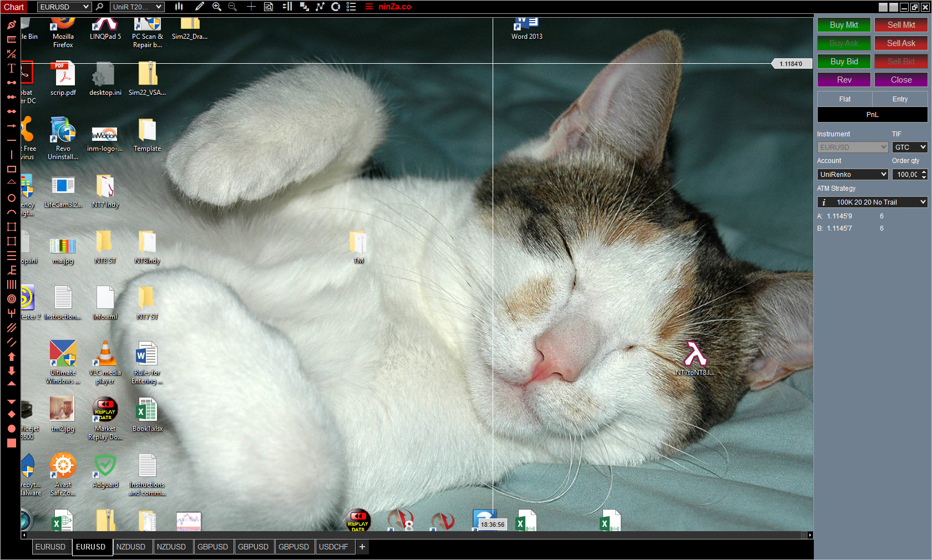Select the arrow up marker tool
This screenshot has height=560, width=932.
(11, 357)
